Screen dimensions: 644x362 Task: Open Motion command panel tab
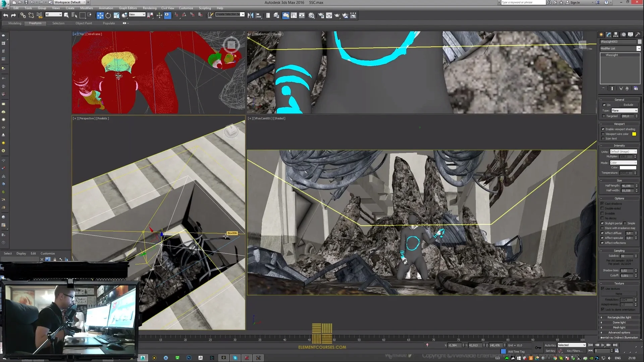click(623, 34)
